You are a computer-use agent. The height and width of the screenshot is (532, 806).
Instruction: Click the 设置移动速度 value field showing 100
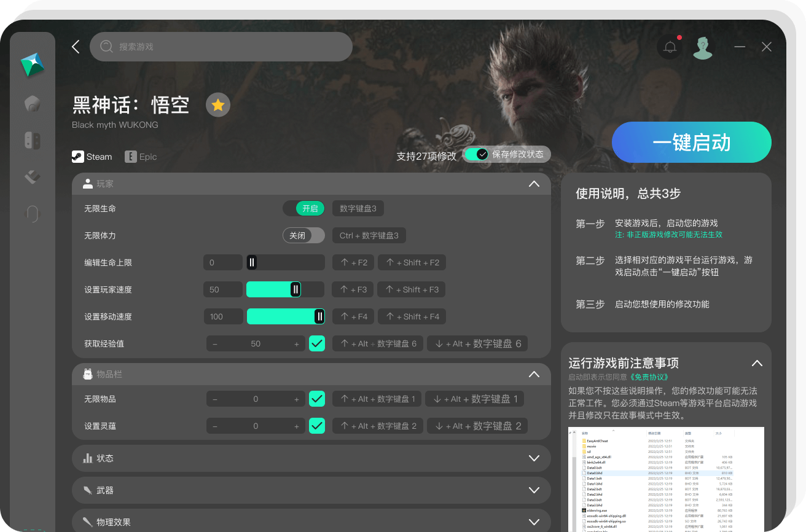click(x=223, y=316)
